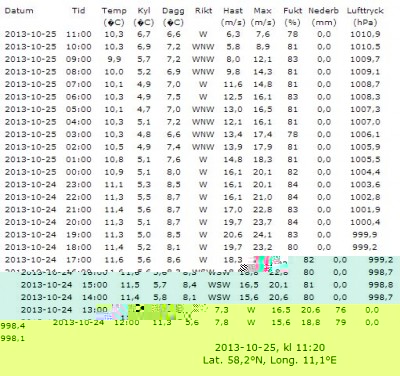Select pressure value 1010,5
This screenshot has height=376, width=400.
[x=365, y=47]
